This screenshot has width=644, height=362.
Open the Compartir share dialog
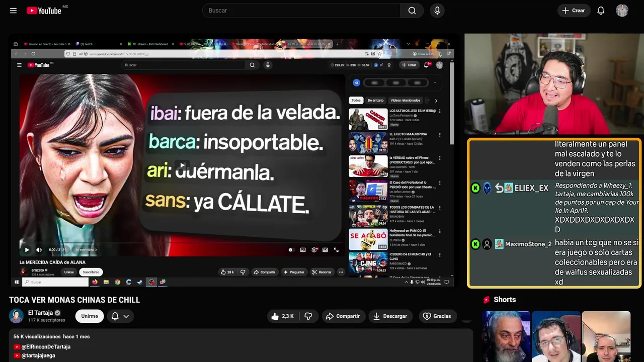coord(343,316)
